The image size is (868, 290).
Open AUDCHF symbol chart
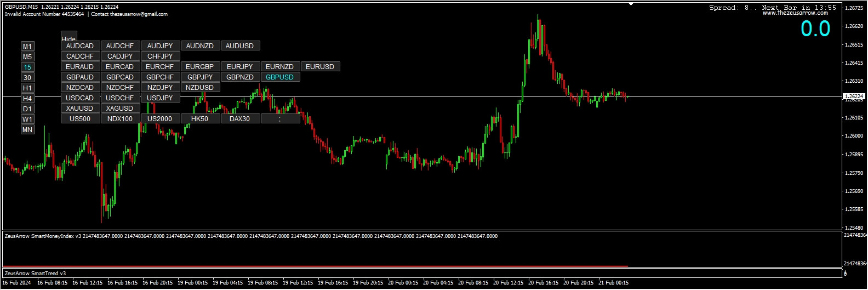[x=120, y=46]
